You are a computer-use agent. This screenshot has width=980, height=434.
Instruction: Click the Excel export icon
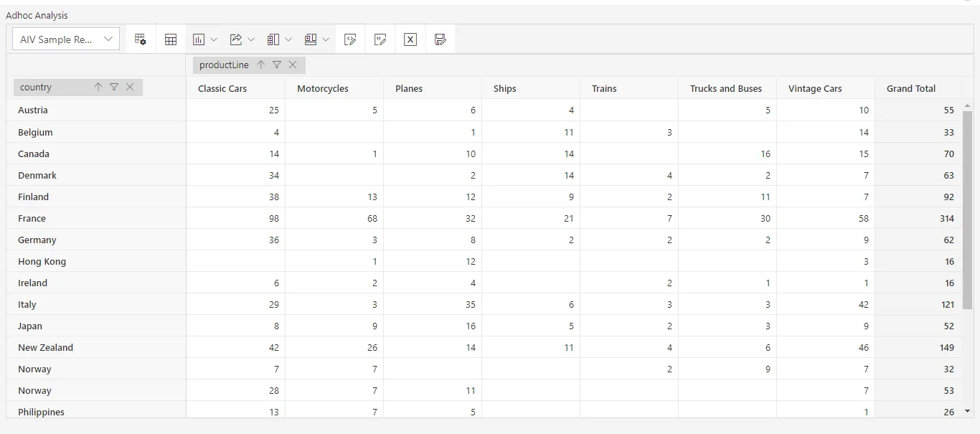410,39
